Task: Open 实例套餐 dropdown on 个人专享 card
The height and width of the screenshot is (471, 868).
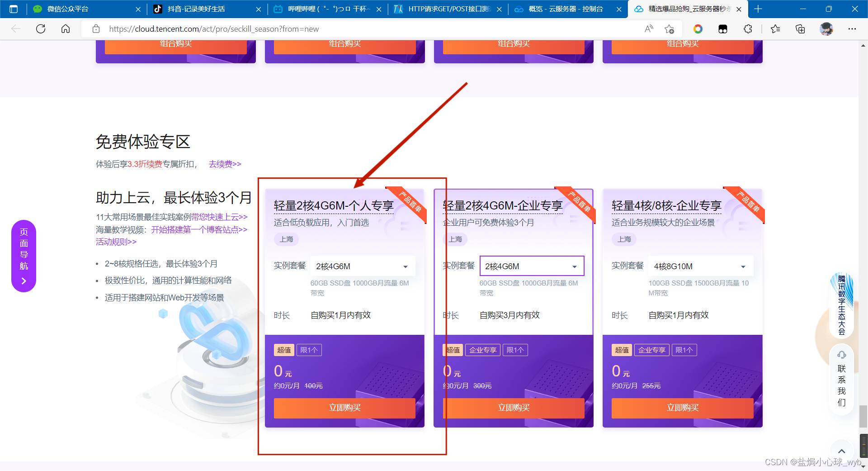Action: [x=363, y=266]
